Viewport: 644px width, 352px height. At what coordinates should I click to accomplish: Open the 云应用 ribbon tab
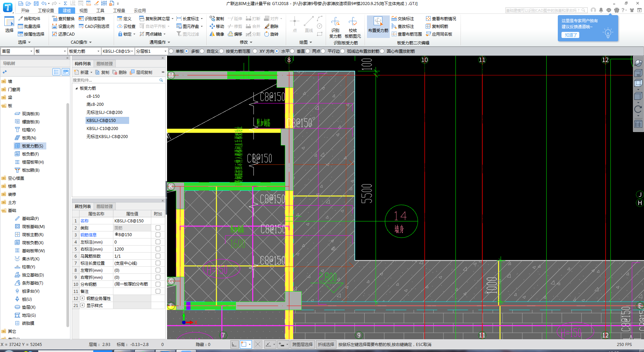140,10
